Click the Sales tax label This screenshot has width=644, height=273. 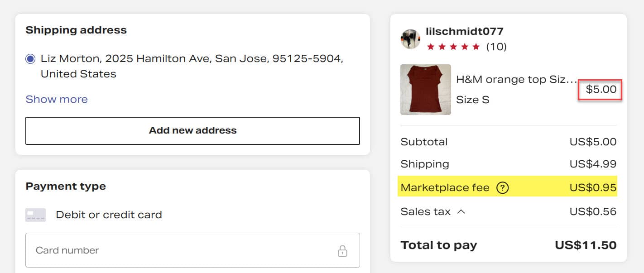click(426, 211)
